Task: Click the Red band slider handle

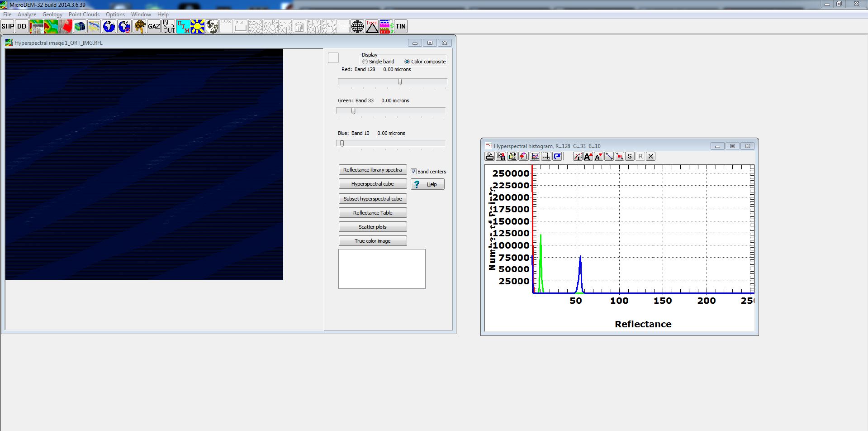Action: pos(400,82)
